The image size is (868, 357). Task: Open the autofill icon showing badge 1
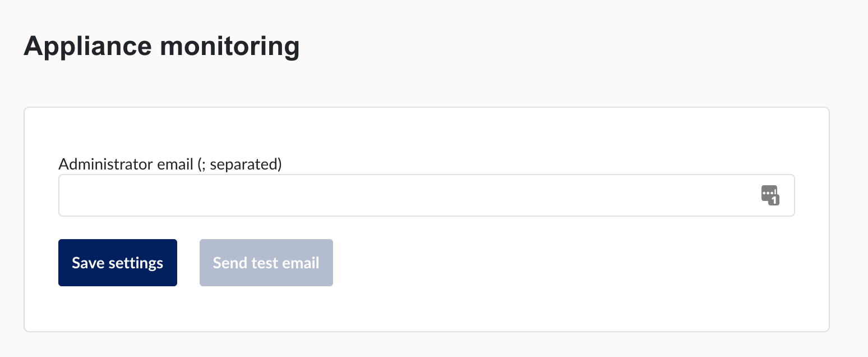(x=770, y=195)
